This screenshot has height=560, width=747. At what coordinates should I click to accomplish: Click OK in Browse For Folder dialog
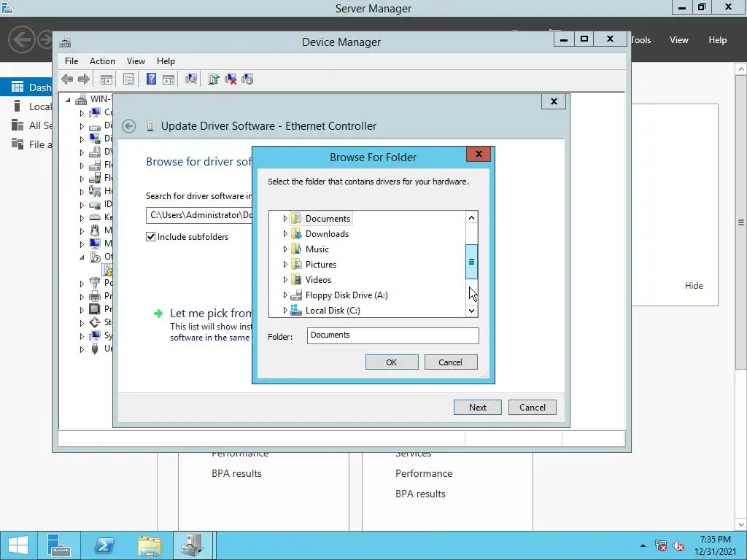(x=392, y=362)
